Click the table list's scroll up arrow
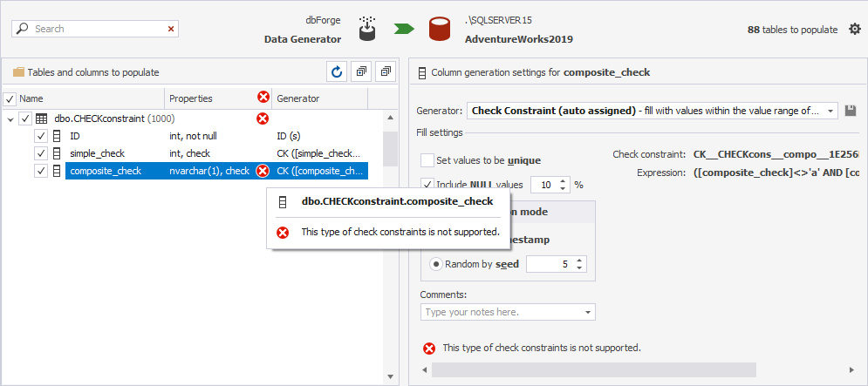Viewport: 868px width, 386px height. [x=390, y=118]
